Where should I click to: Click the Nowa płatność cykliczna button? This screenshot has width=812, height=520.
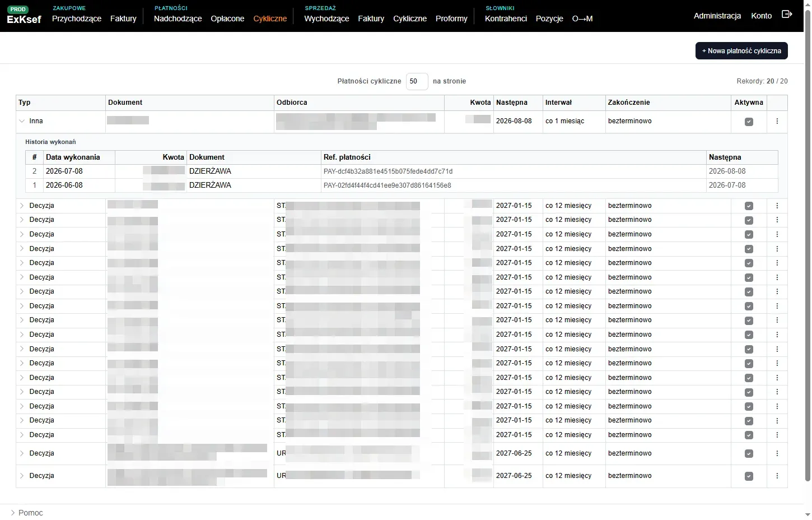(x=741, y=50)
